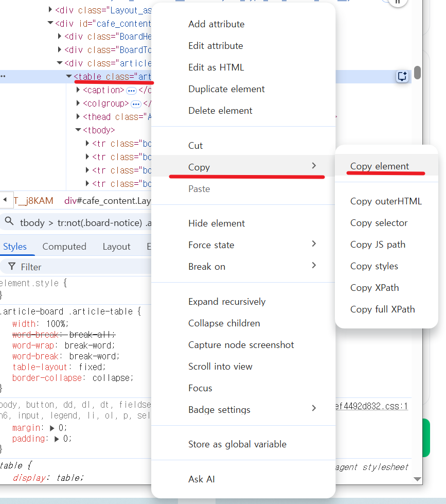446x504 pixels.
Task: Select Collapse children
Action: tap(243, 323)
